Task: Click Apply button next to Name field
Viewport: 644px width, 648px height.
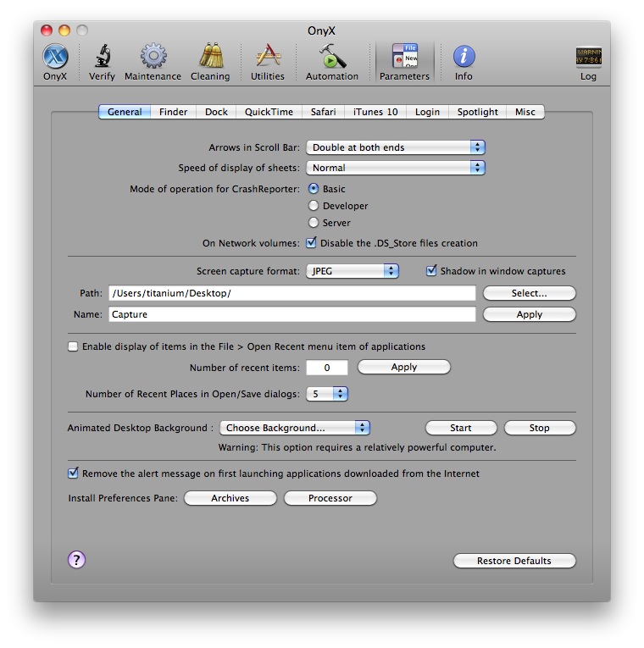Action: (x=529, y=314)
